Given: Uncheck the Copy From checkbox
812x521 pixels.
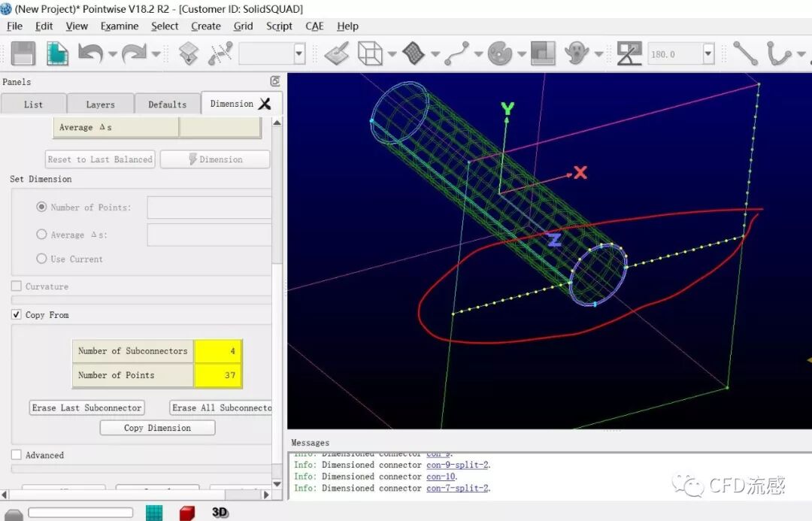Looking at the screenshot, I should click(x=17, y=314).
